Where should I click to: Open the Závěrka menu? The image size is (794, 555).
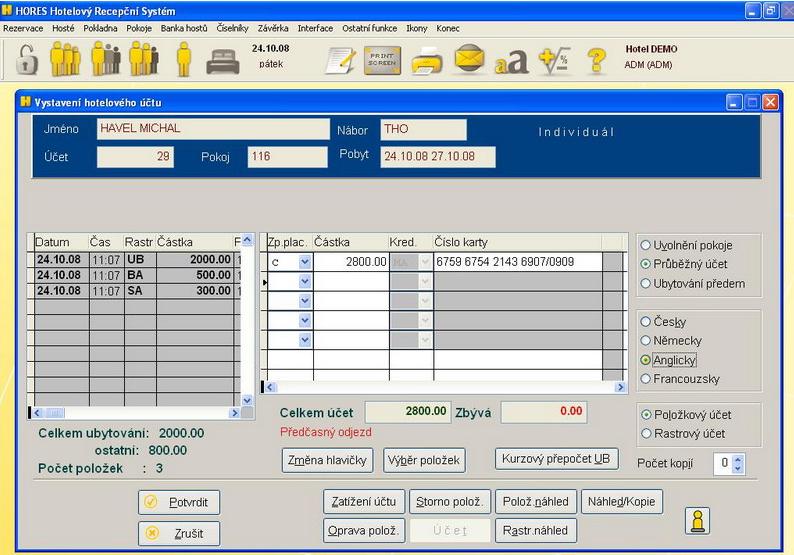click(x=272, y=28)
